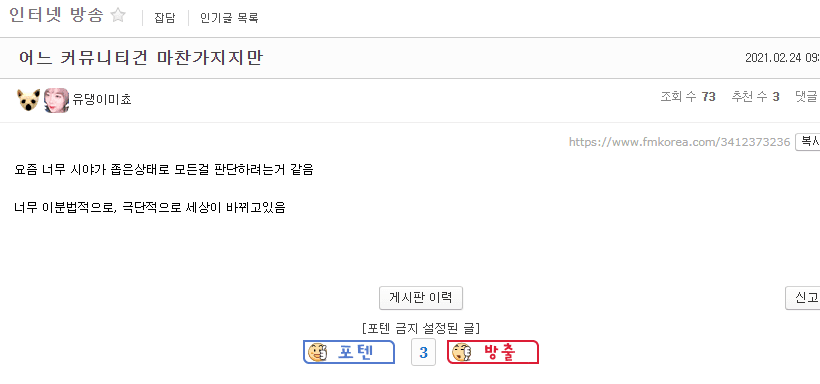
Task: Open the 잡담 category tab
Action: 164,18
